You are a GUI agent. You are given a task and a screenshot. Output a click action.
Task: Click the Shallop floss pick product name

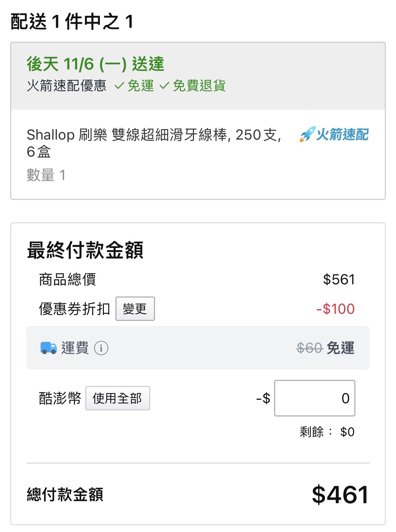coord(154,143)
